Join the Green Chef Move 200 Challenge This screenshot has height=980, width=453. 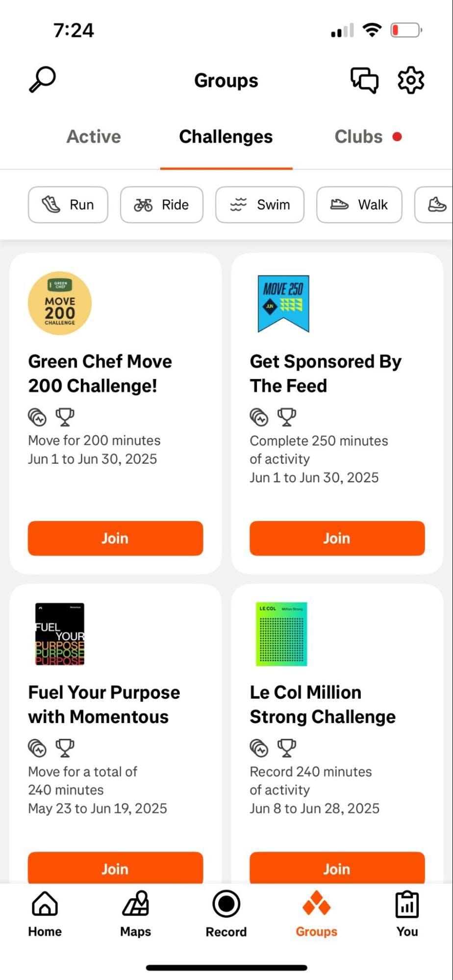115,538
